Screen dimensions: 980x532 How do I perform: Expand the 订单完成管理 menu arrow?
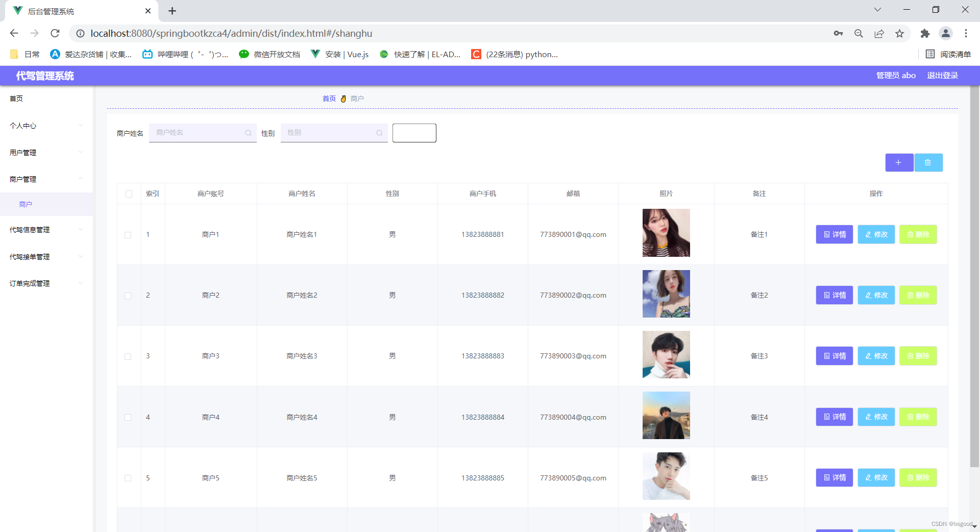(81, 283)
